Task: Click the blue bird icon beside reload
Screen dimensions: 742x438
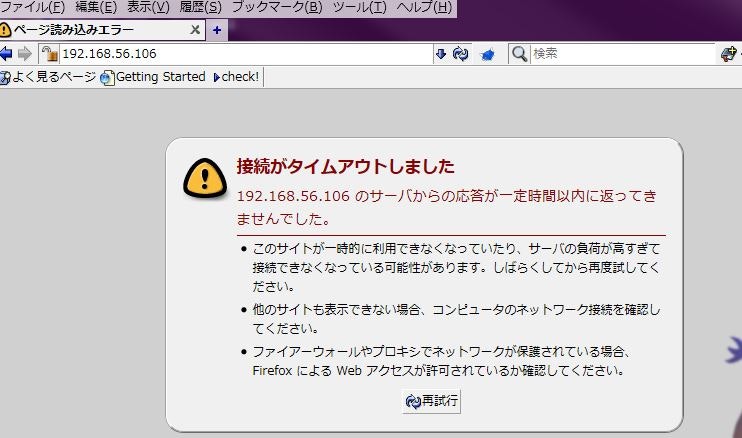Action: [487, 55]
